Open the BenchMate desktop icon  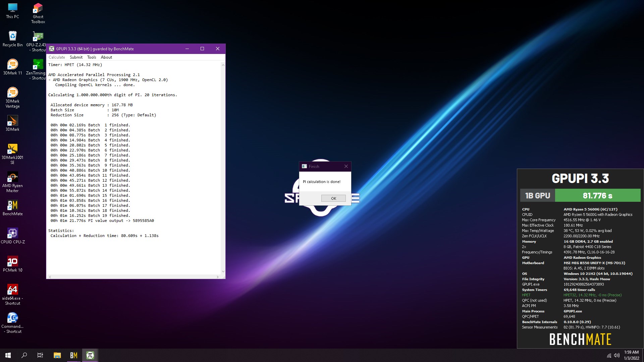tap(12, 208)
